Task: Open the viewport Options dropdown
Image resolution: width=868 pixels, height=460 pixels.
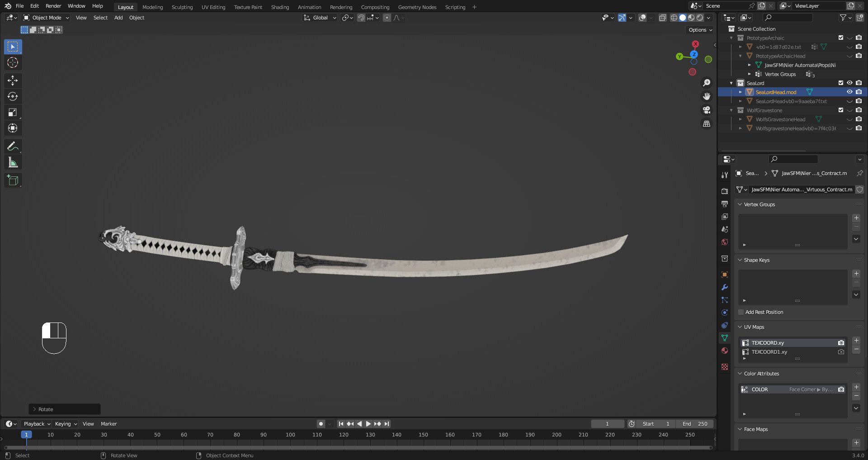Action: pos(700,30)
